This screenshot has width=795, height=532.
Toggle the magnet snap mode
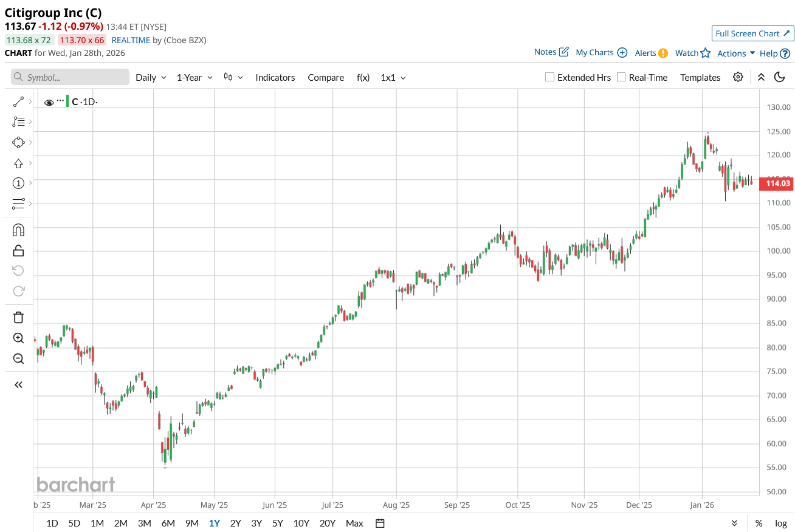coord(18,230)
